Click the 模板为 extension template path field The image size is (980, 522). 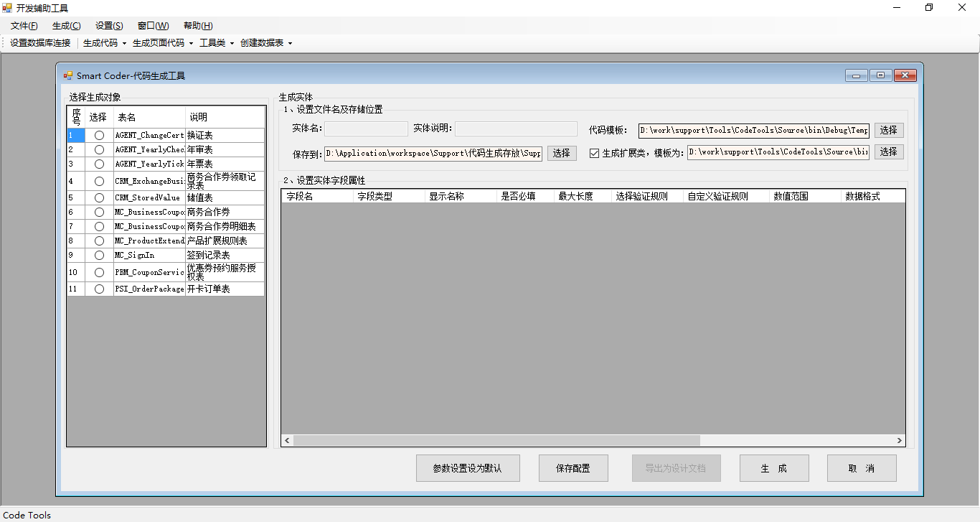click(778, 152)
